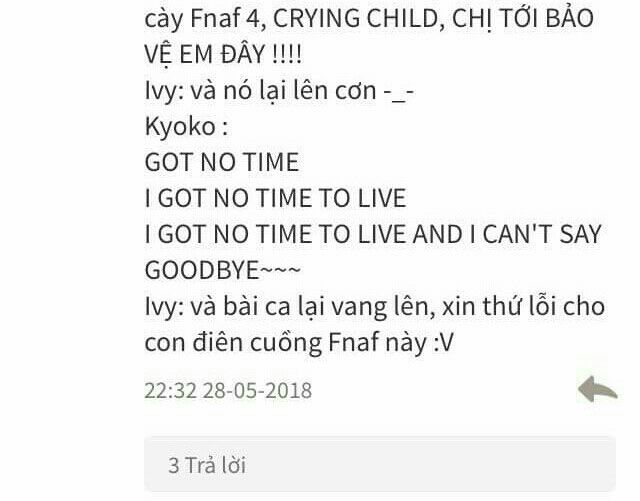Click the time "22:32" in the timestamp
The image size is (640, 501).
tap(171, 390)
